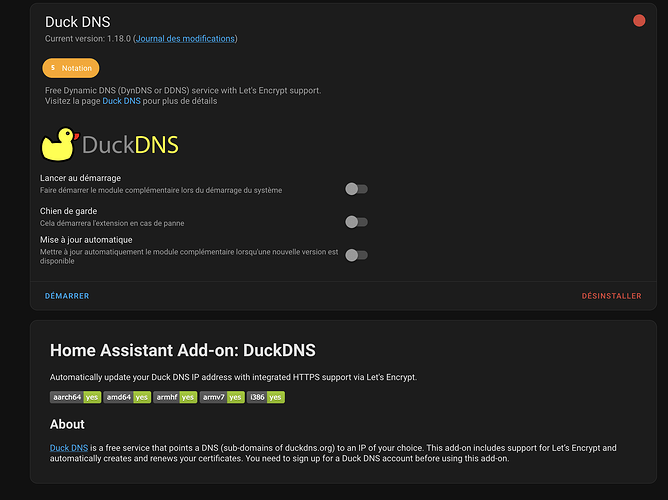Start the add-on with DÉMARRER
The image size is (668, 500).
pyautogui.click(x=67, y=296)
